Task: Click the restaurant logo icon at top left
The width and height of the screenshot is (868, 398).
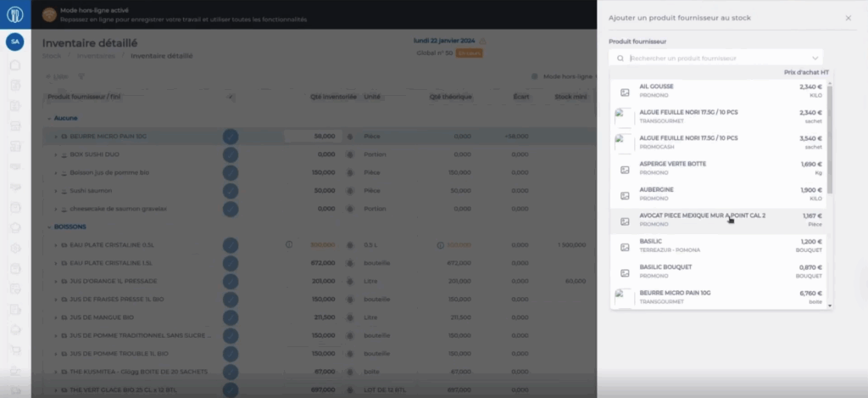Action: (x=14, y=14)
